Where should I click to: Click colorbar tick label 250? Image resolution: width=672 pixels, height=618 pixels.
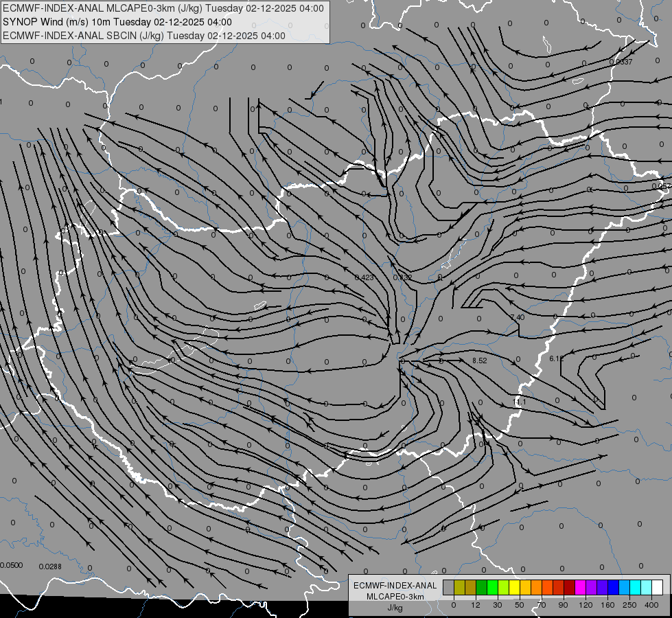coord(629,605)
